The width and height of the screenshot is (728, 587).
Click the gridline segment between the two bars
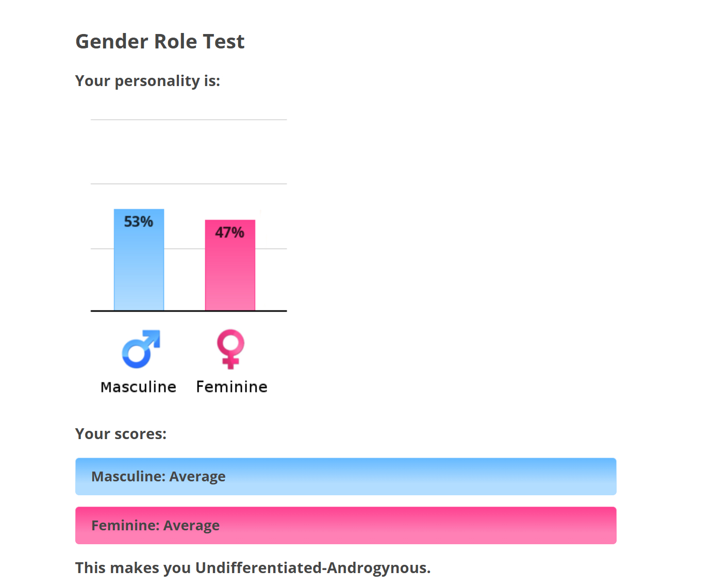[184, 248]
